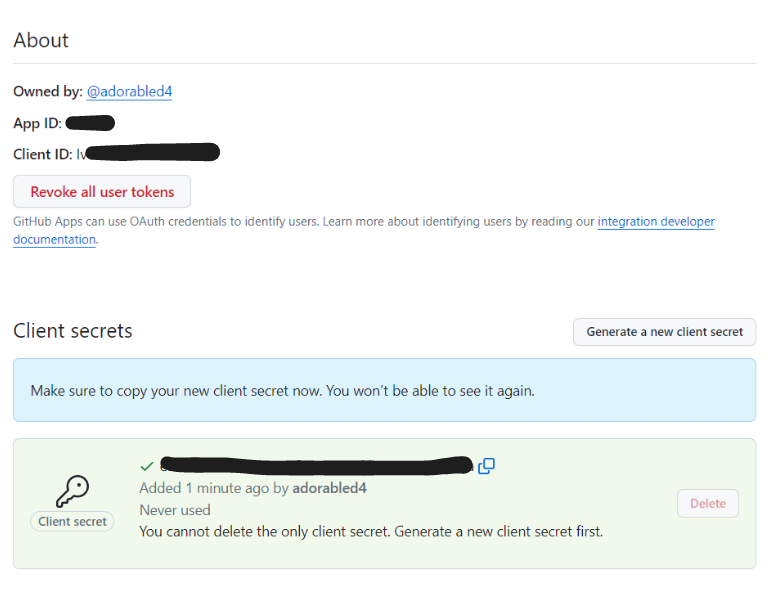Image resolution: width=783 pixels, height=590 pixels.
Task: Click the blue copy-your-secret notice banner
Action: tap(384, 390)
